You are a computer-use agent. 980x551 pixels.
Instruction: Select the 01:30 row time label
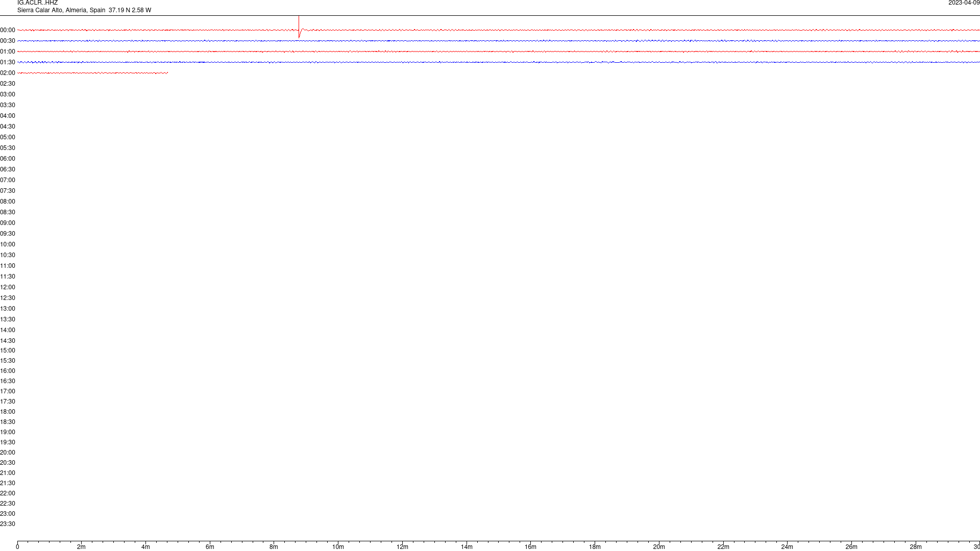click(x=8, y=62)
